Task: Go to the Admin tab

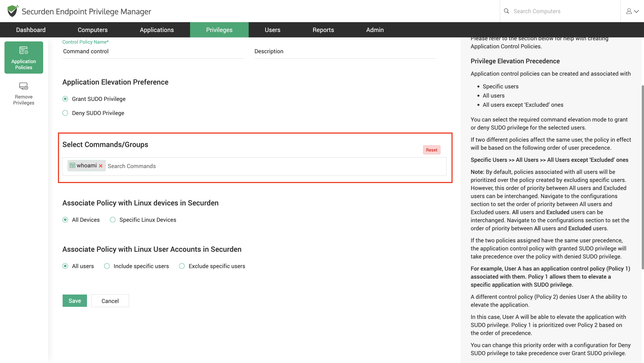Action: coord(375,30)
